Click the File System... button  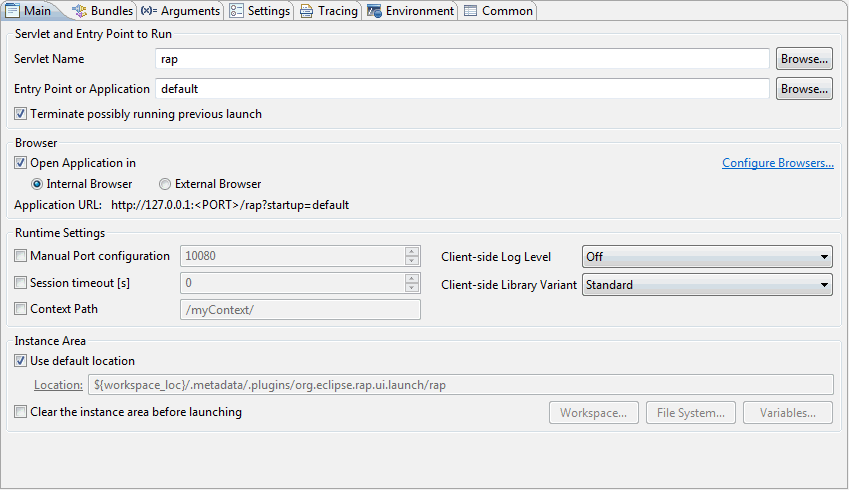point(691,413)
